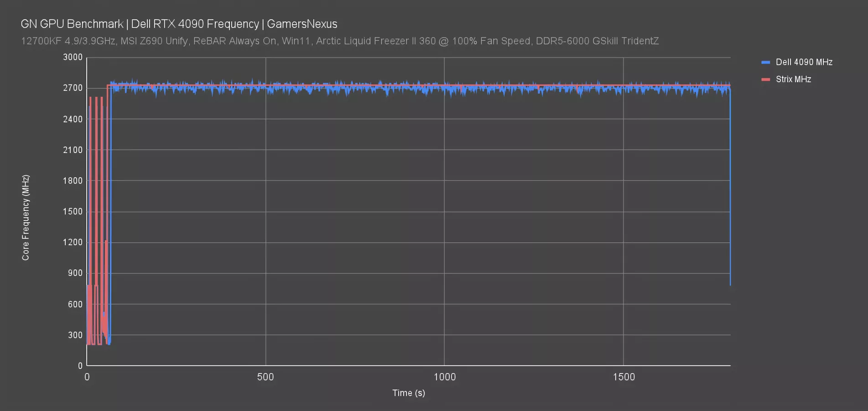Click the test bench subtitle starting with 12700KF

[340, 41]
